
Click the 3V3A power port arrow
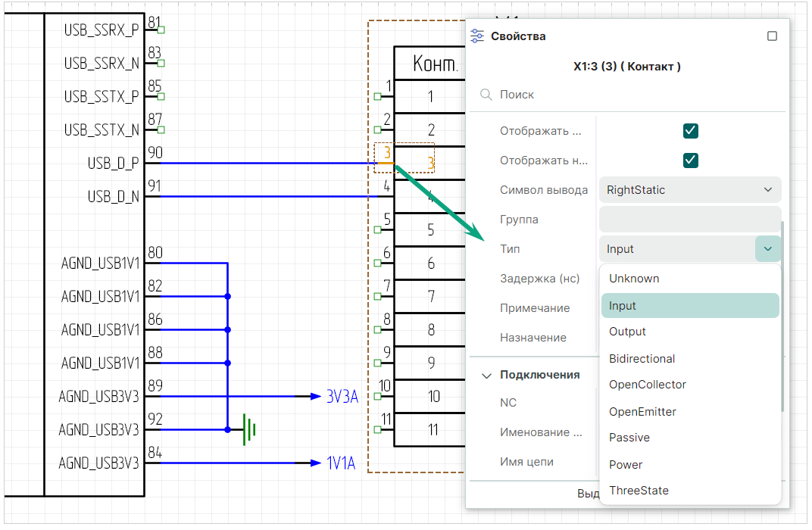pos(316,396)
